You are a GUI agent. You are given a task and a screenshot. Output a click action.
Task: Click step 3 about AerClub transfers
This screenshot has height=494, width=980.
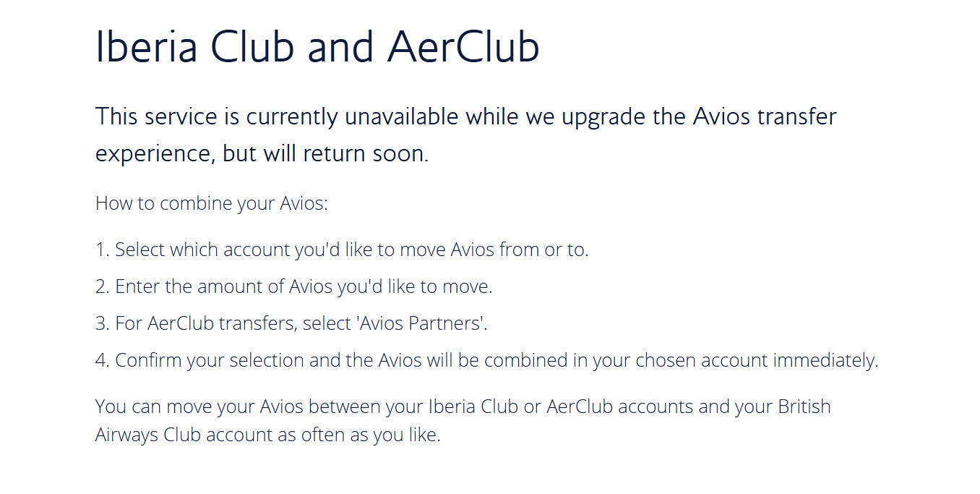(291, 323)
